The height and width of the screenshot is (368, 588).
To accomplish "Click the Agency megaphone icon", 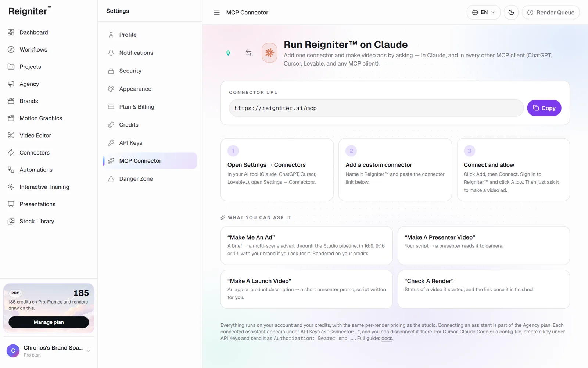I will tap(11, 84).
